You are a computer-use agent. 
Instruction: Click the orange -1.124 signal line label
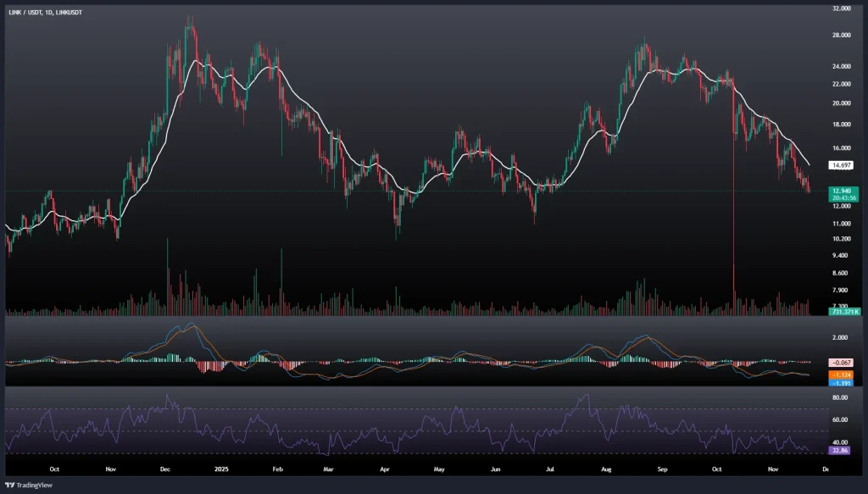[x=841, y=375]
